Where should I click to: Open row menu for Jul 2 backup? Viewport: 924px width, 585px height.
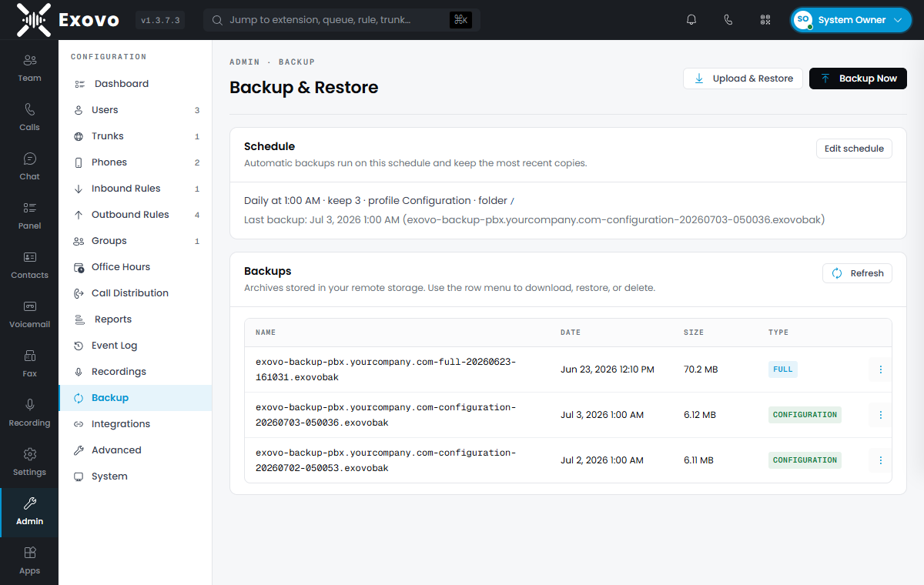pos(880,460)
